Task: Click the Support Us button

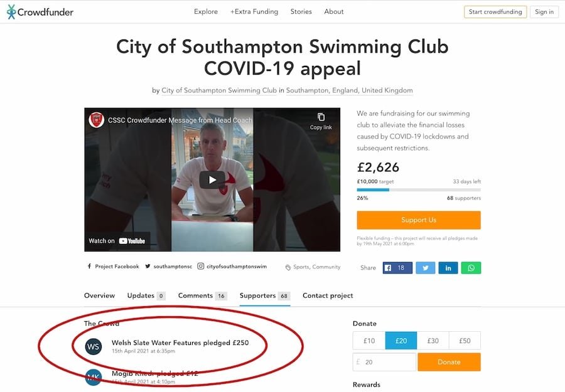Action: coord(419,220)
